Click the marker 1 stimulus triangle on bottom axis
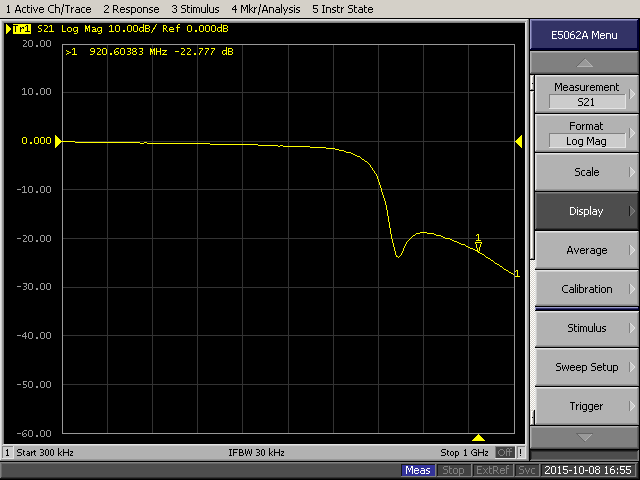Screen dimensions: 640x480 coord(478,438)
